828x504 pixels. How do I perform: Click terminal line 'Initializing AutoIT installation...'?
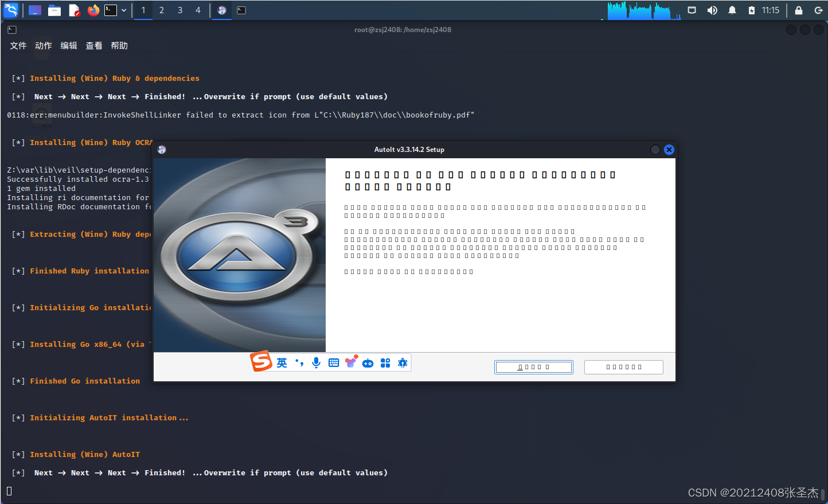pyautogui.click(x=109, y=418)
